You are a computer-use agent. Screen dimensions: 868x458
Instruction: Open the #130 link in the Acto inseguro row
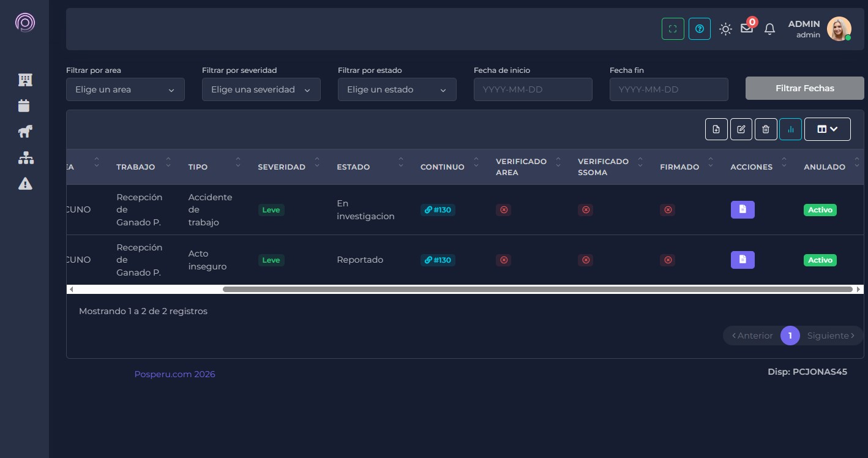pyautogui.click(x=438, y=260)
